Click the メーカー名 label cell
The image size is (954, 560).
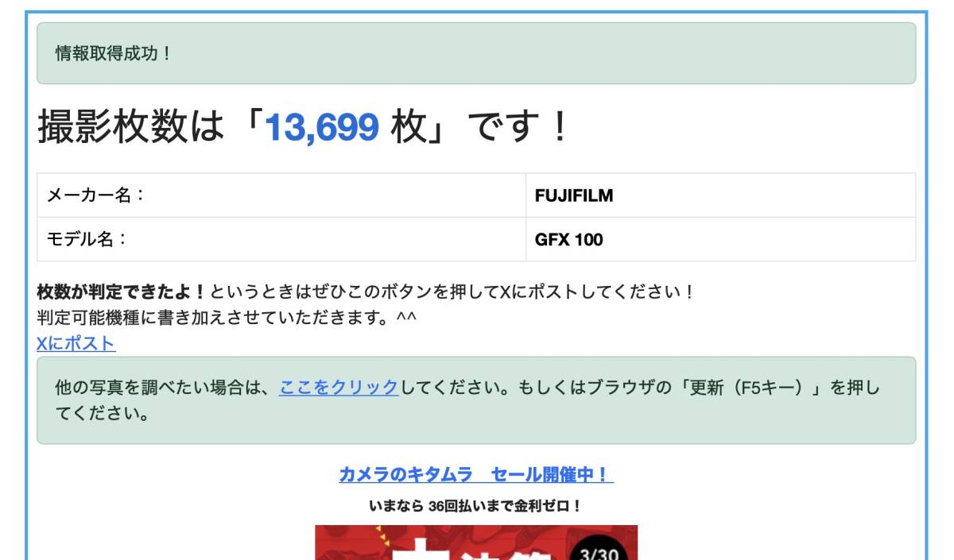(x=281, y=195)
